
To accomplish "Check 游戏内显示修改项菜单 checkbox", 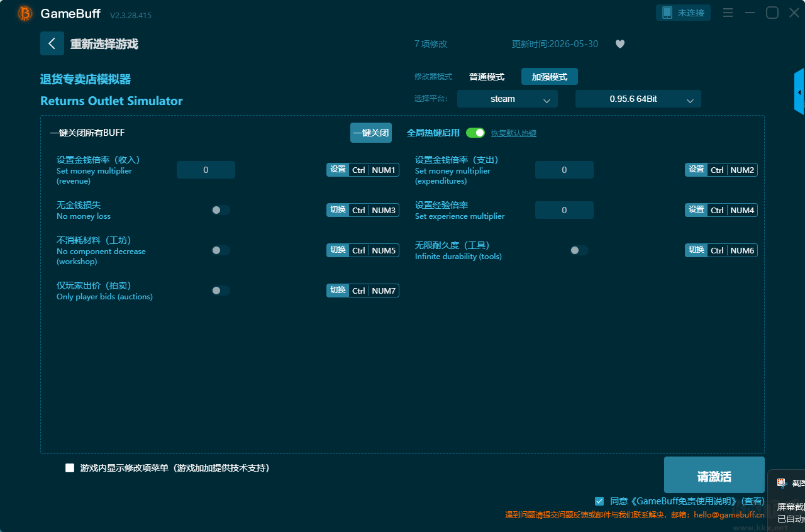I will (70, 468).
